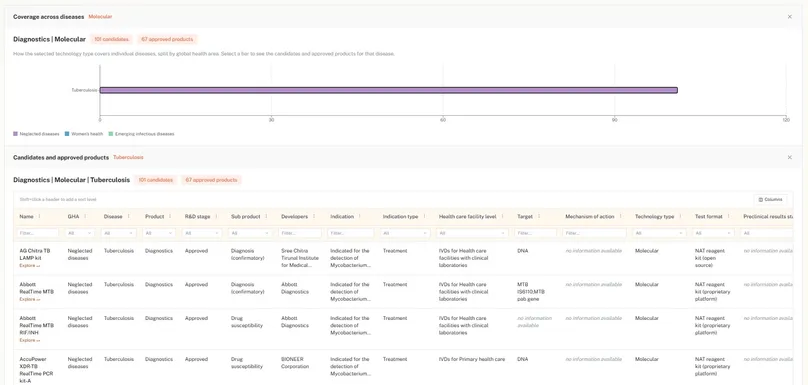
Task: Focus the Mechanism of action filter field
Action: pyautogui.click(x=595, y=233)
